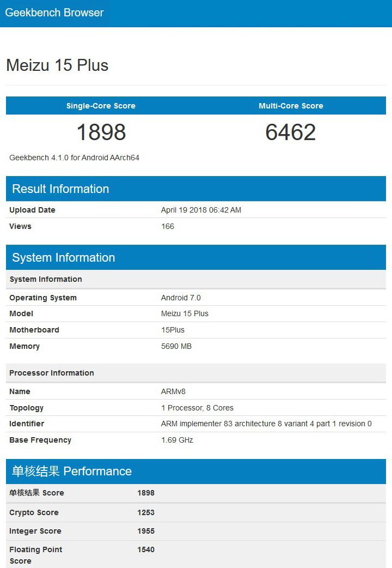Screen dimensions: 392x568
Task: Click the Topology label
Action: pos(27,408)
